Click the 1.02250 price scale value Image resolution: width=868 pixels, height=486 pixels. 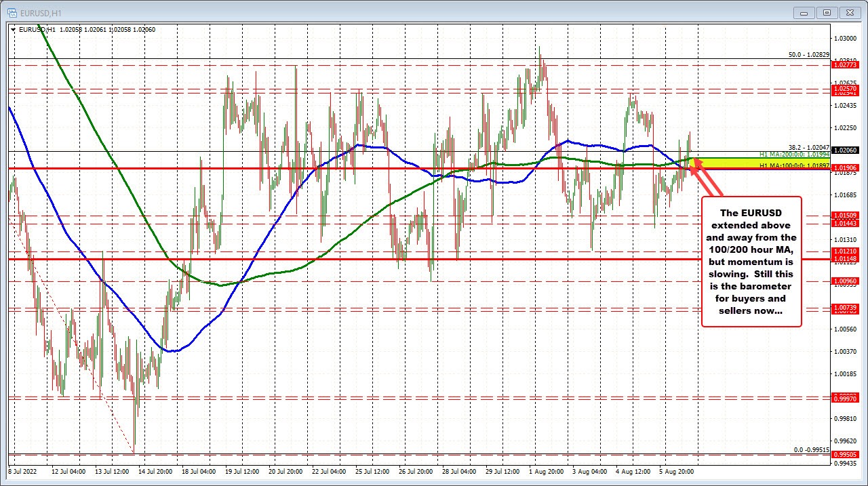click(846, 128)
